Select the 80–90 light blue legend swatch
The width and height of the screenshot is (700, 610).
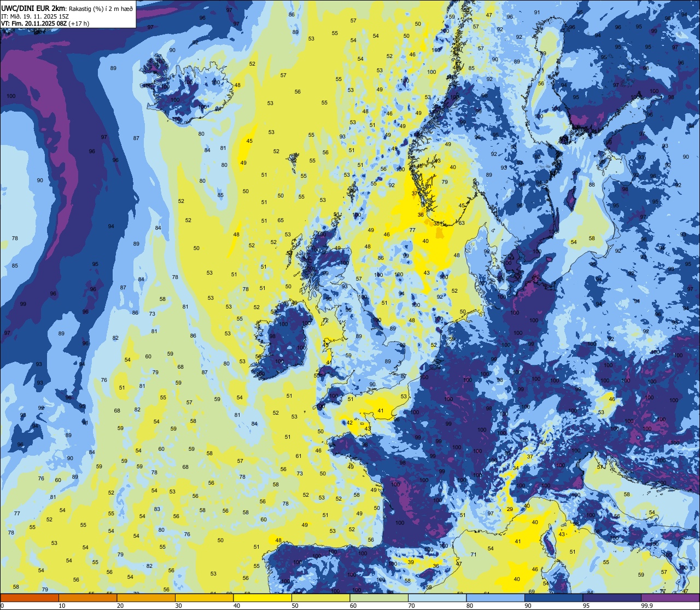point(495,597)
